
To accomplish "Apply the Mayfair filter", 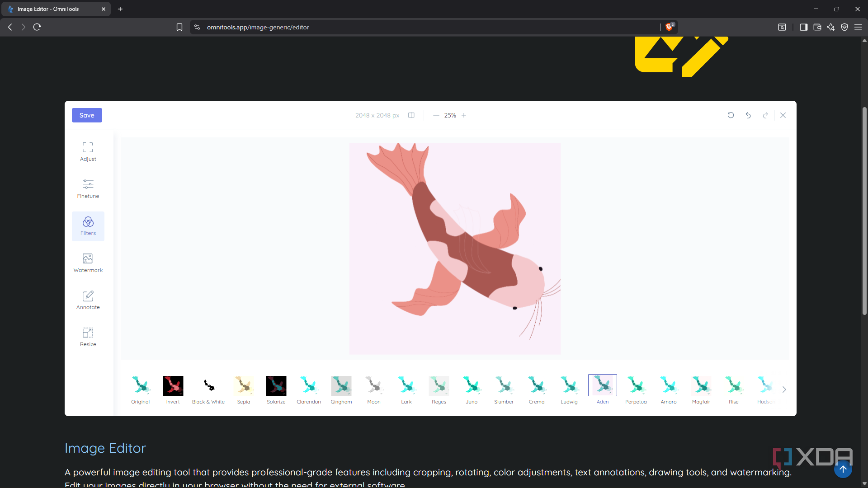I will [x=701, y=389].
